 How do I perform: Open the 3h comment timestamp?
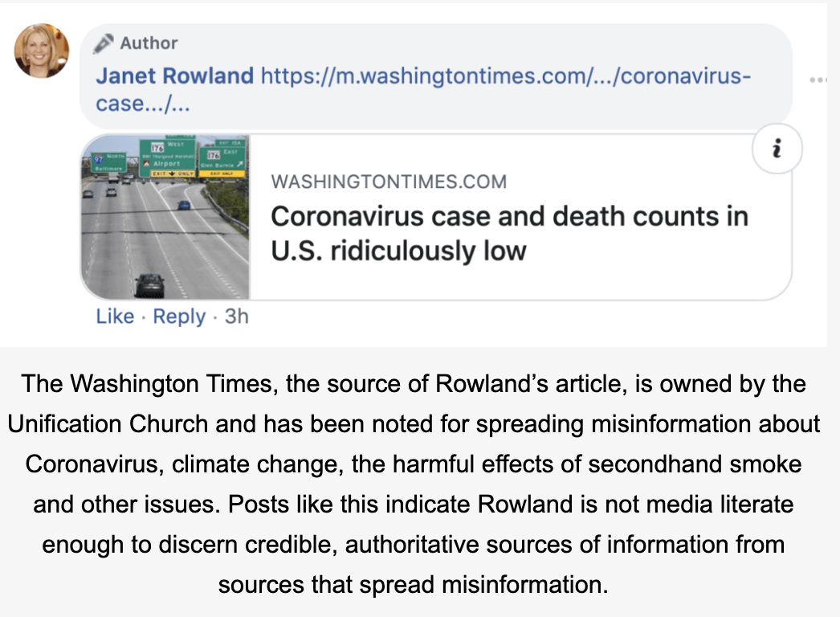click(x=236, y=317)
